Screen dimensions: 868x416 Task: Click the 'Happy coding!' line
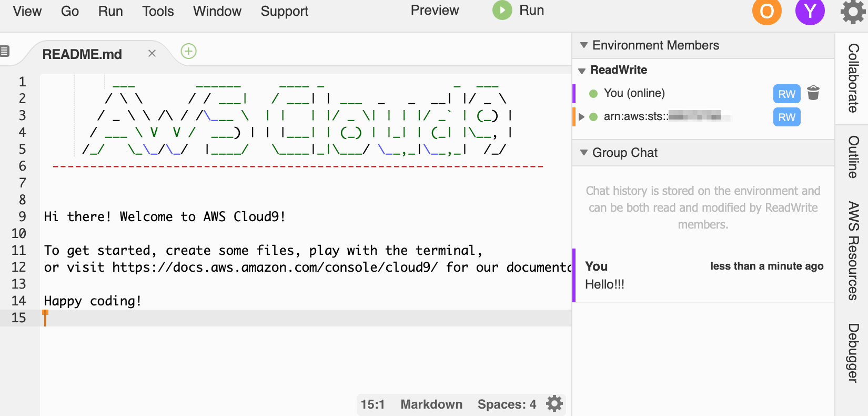tap(93, 301)
